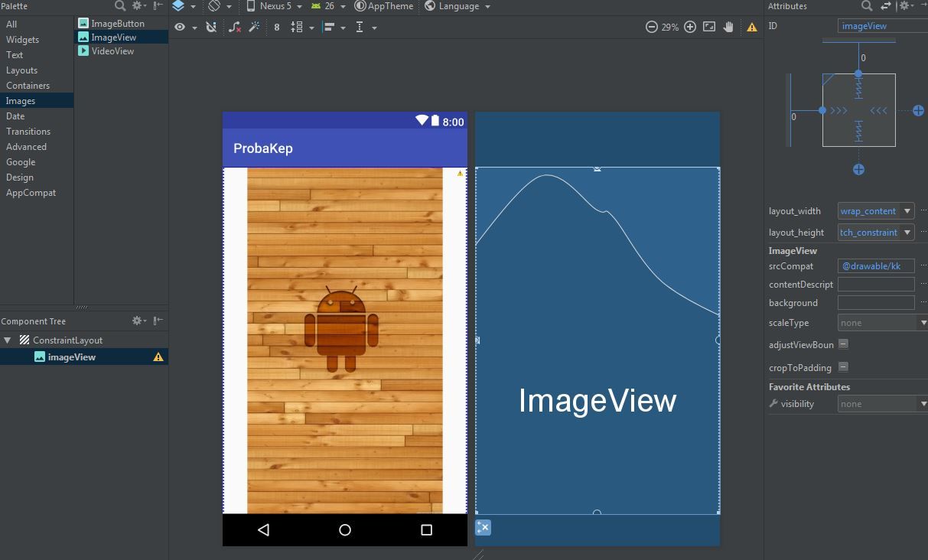
Task: Click the AppTheme selector
Action: (x=384, y=6)
